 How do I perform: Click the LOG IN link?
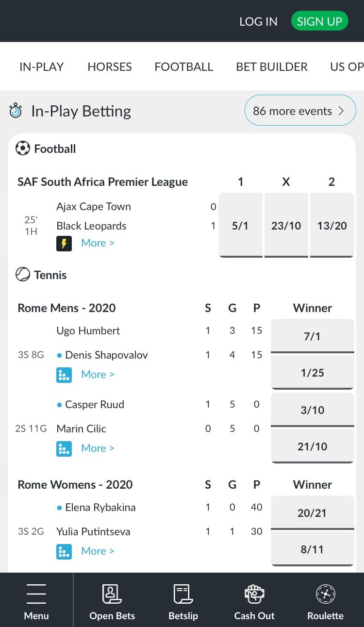[258, 22]
